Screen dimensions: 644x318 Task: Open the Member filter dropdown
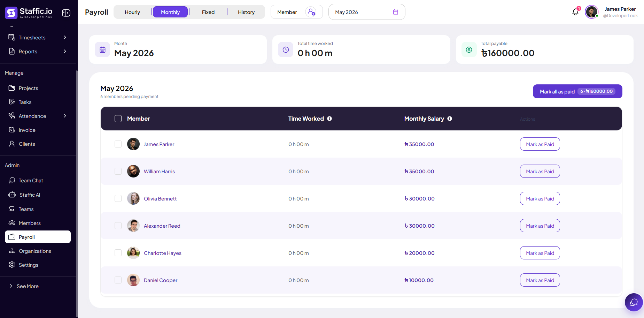coord(297,12)
